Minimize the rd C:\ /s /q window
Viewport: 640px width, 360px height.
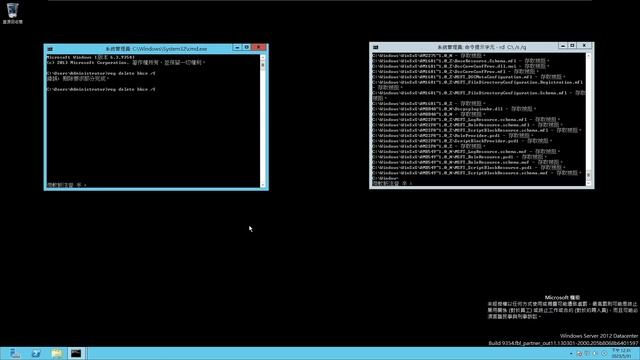coord(563,46)
